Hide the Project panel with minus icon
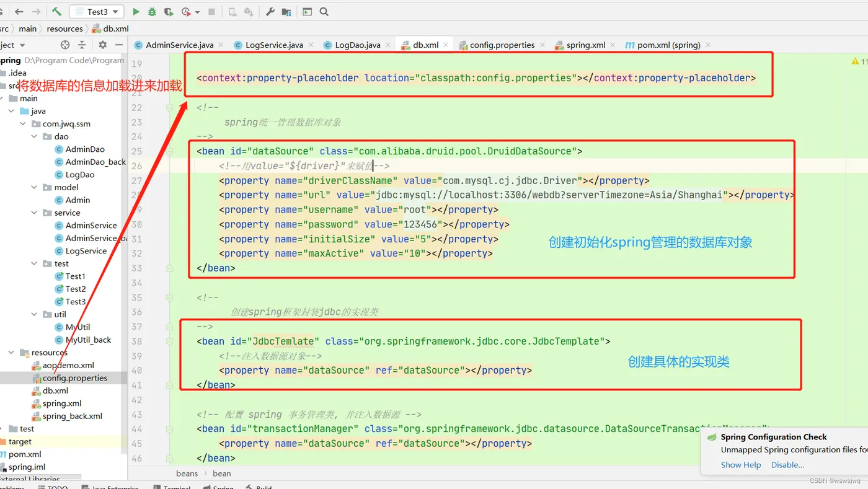This screenshot has width=868, height=489. (118, 45)
